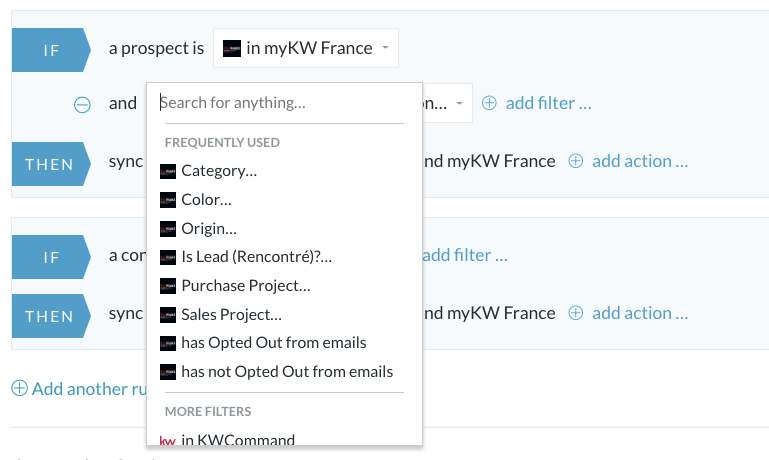769x460 pixels.
Task: Click the myKW icon beside Category filter
Action: coord(168,171)
